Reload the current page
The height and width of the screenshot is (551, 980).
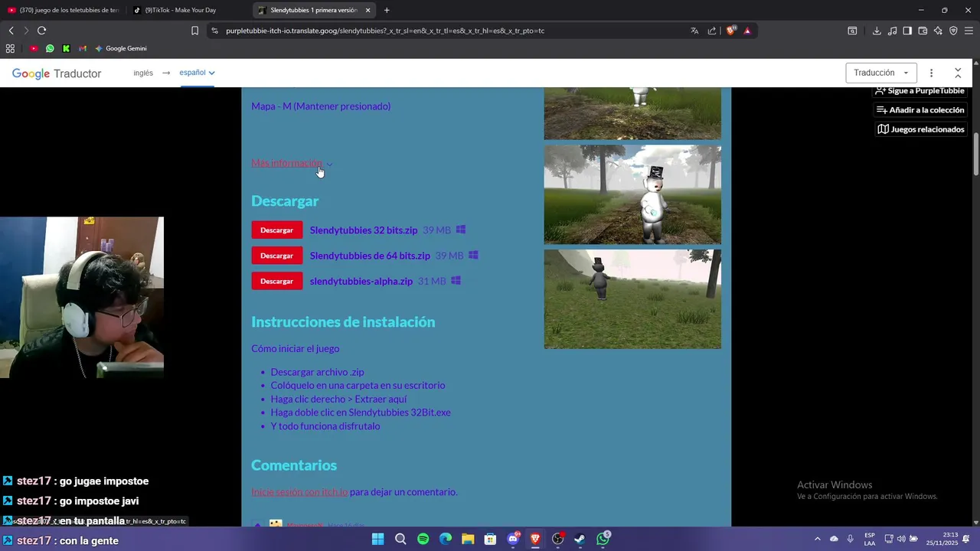click(41, 31)
